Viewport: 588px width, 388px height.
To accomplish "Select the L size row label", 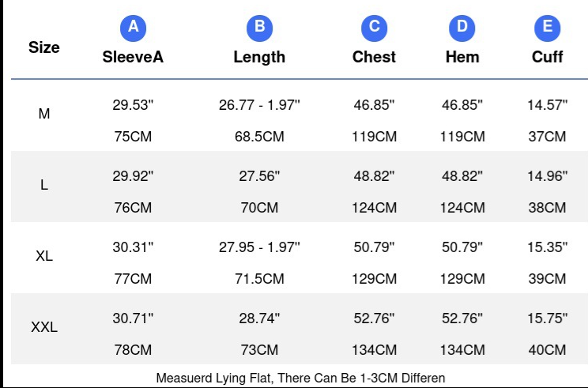I will [44, 185].
